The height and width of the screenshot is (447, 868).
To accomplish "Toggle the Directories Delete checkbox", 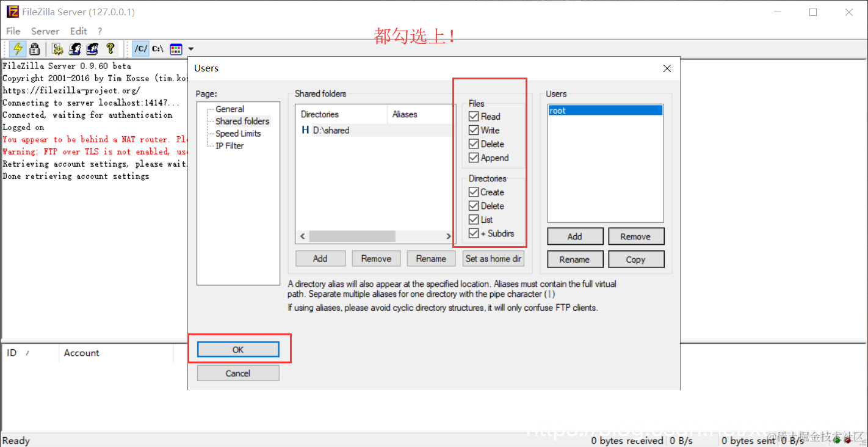I will coord(474,206).
